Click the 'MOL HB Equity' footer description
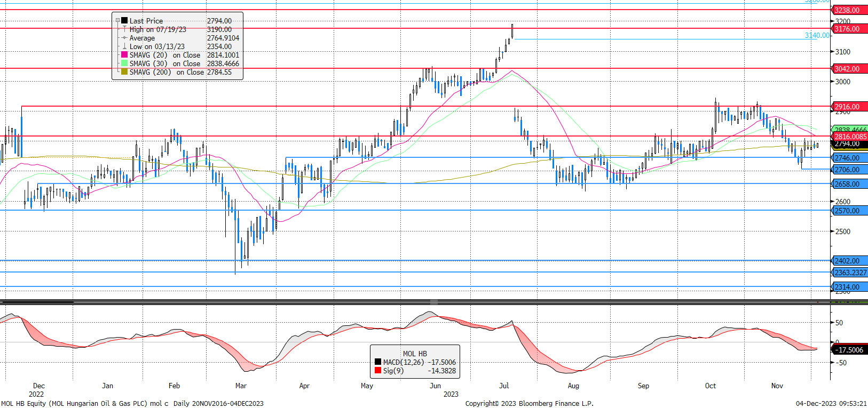This screenshot has height=408, width=868. [x=85, y=403]
